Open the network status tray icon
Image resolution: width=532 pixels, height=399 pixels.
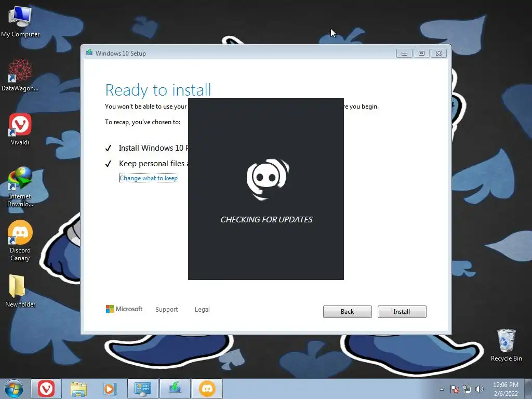point(467,389)
